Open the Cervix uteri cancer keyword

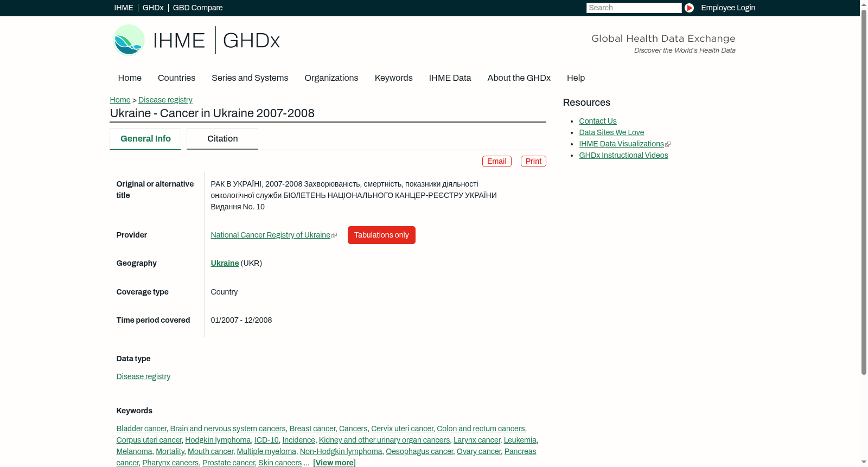coord(402,428)
